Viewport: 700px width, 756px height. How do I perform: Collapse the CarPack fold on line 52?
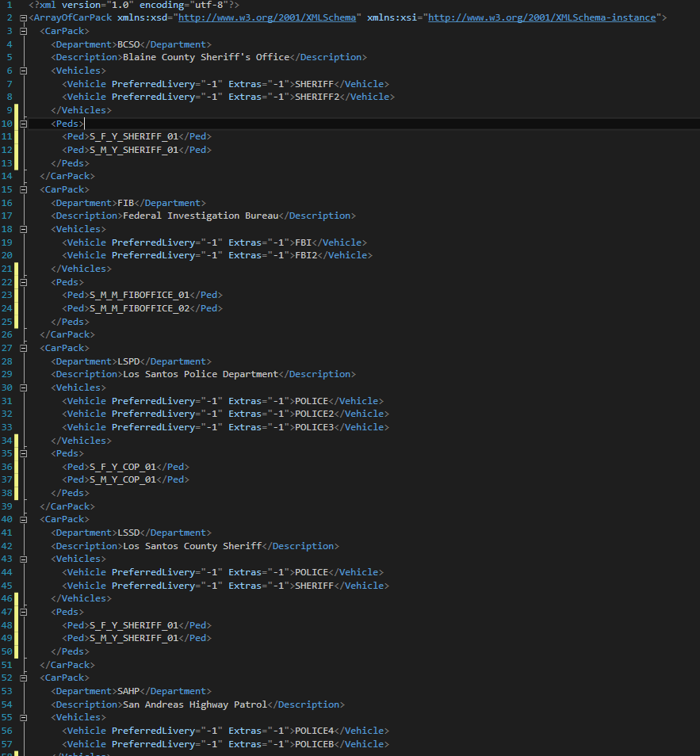23,678
